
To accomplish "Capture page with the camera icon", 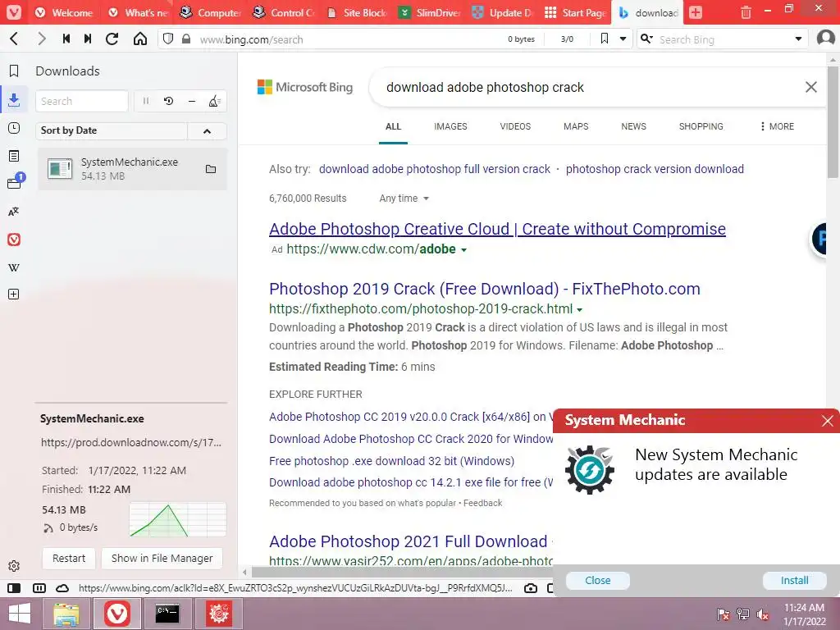I will [531, 588].
